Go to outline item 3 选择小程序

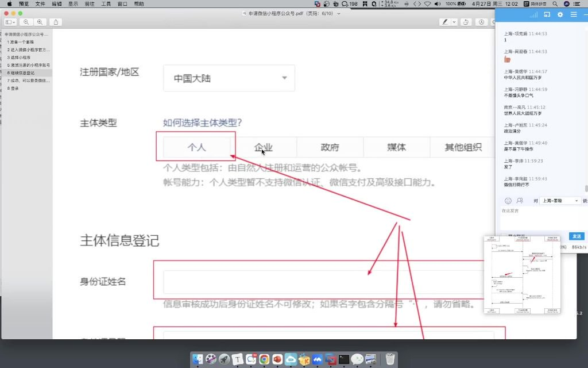point(19,57)
